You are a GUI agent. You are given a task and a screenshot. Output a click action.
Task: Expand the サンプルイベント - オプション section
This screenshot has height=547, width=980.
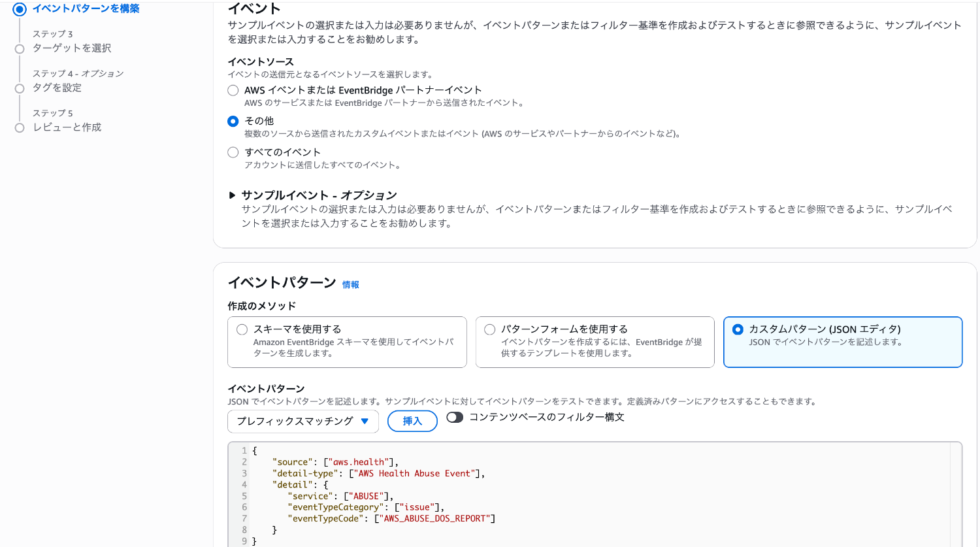click(232, 195)
